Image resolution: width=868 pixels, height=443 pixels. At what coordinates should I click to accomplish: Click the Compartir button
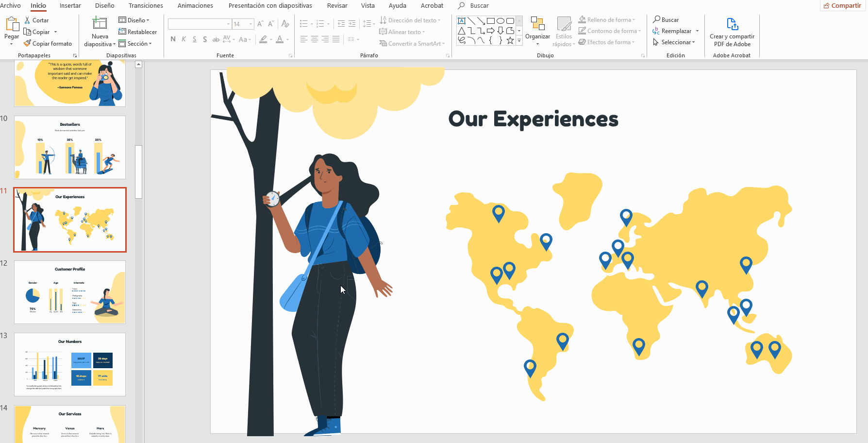(842, 5)
